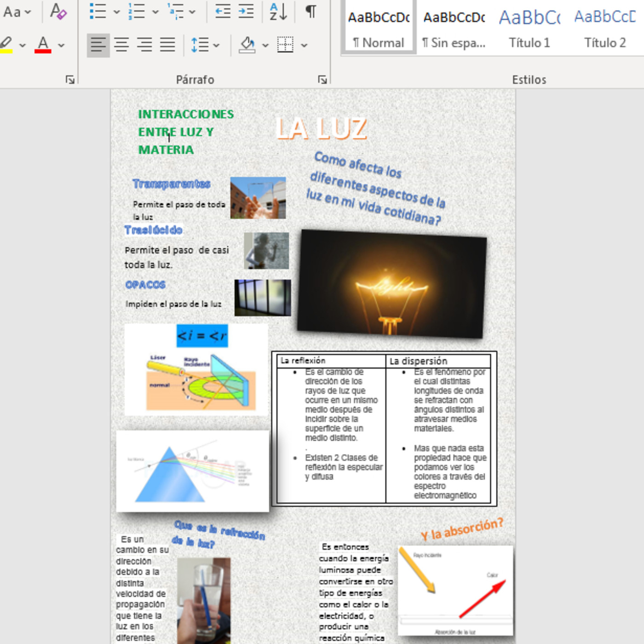Toggle justify text alignment
Viewport: 644px width, 644px height.
[x=167, y=45]
